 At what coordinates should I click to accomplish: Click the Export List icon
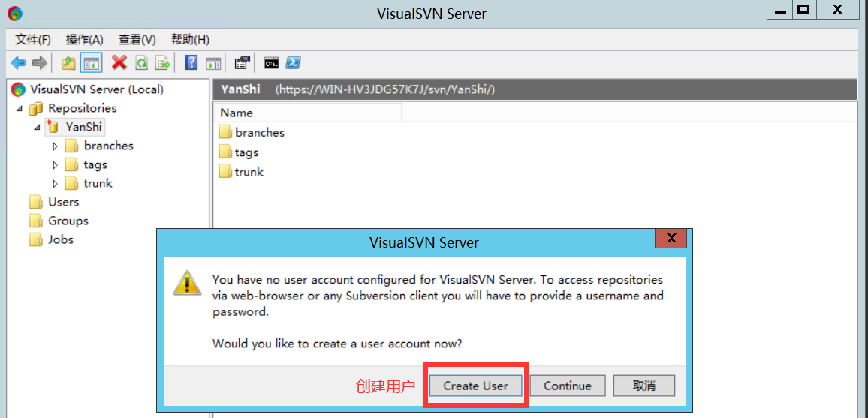point(163,63)
